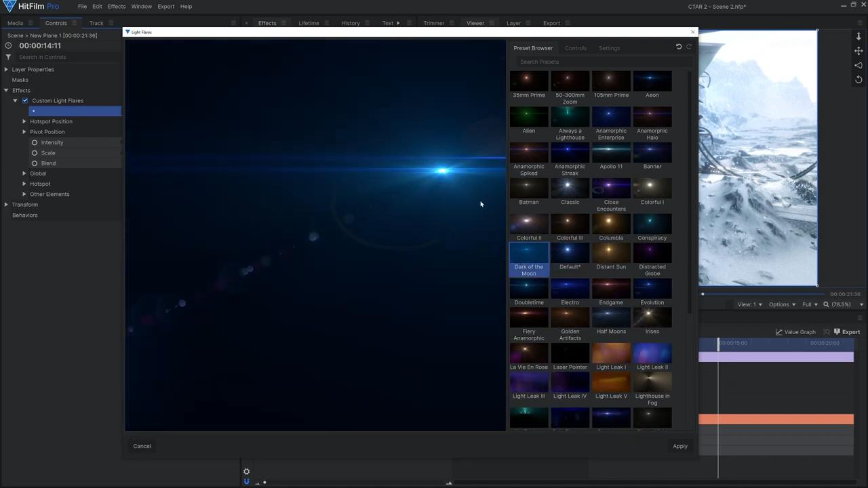Switch to the Media panel tab
Image resolution: width=868 pixels, height=488 pixels.
pyautogui.click(x=15, y=23)
